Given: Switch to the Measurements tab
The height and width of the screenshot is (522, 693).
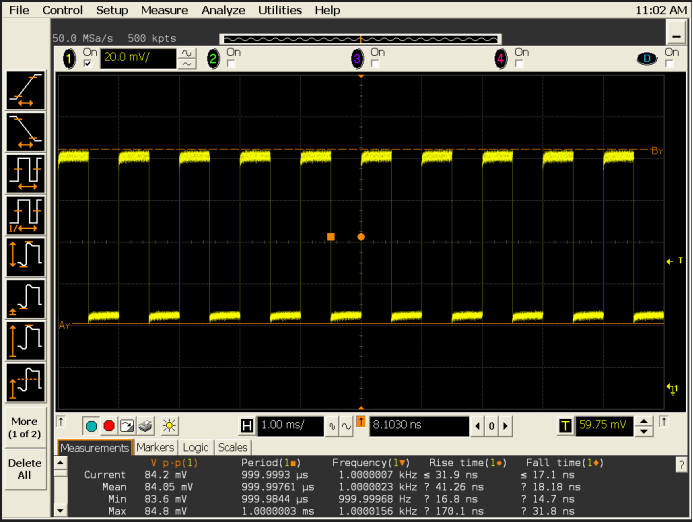Looking at the screenshot, I should tap(95, 448).
